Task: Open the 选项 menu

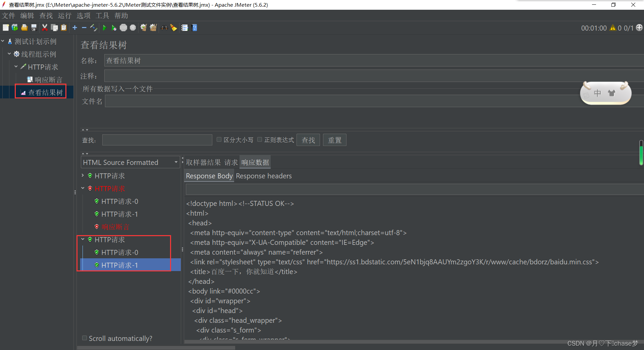Action: coord(84,16)
